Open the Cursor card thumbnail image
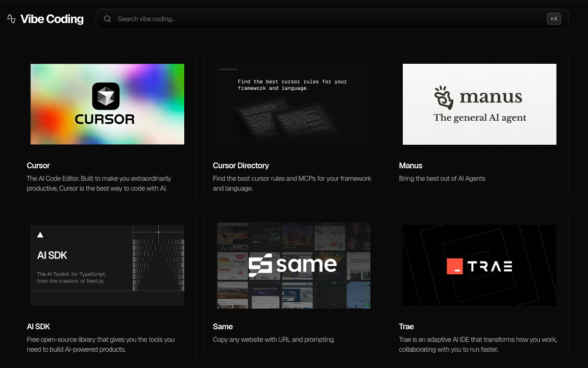 pos(107,104)
